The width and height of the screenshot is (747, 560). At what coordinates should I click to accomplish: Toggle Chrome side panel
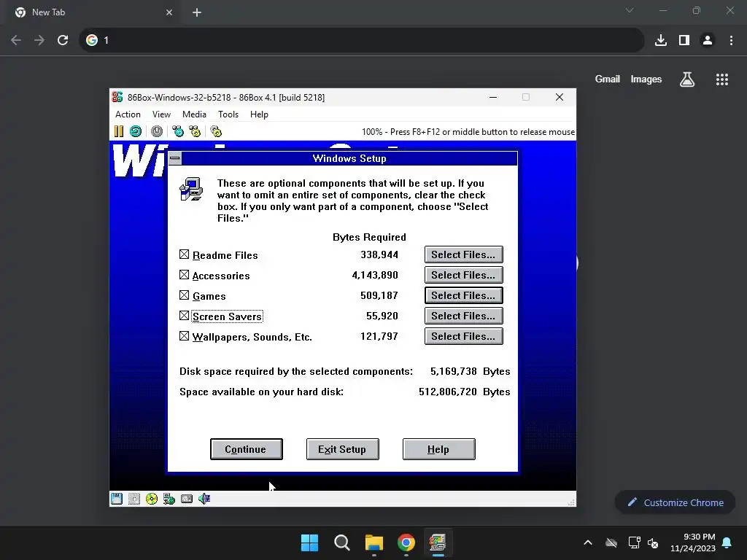684,40
